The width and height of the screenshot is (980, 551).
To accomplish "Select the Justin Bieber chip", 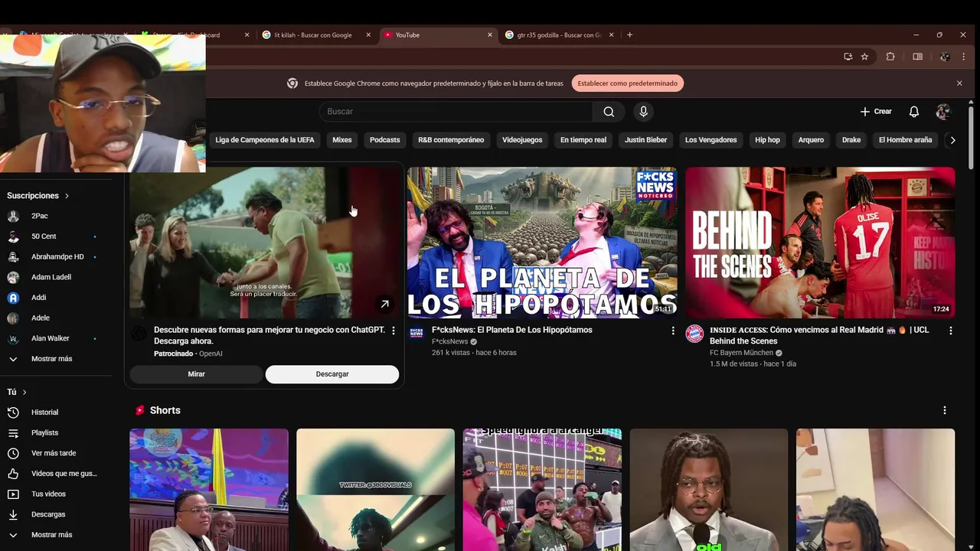I will pyautogui.click(x=645, y=140).
